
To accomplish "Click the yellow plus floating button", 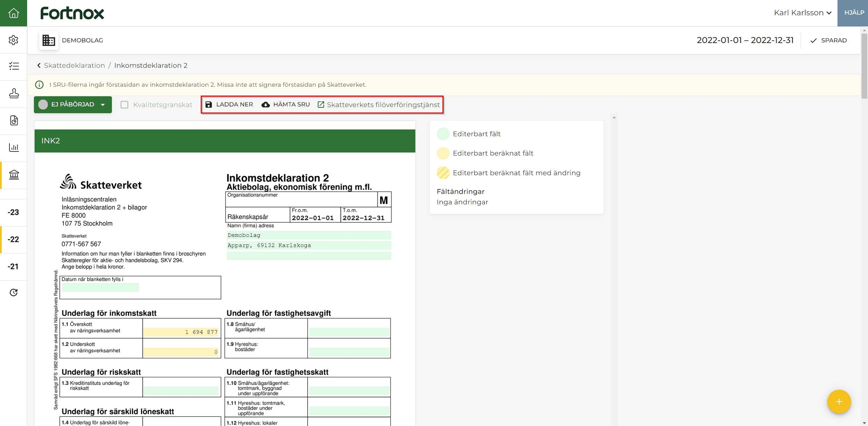I will [x=839, y=402].
